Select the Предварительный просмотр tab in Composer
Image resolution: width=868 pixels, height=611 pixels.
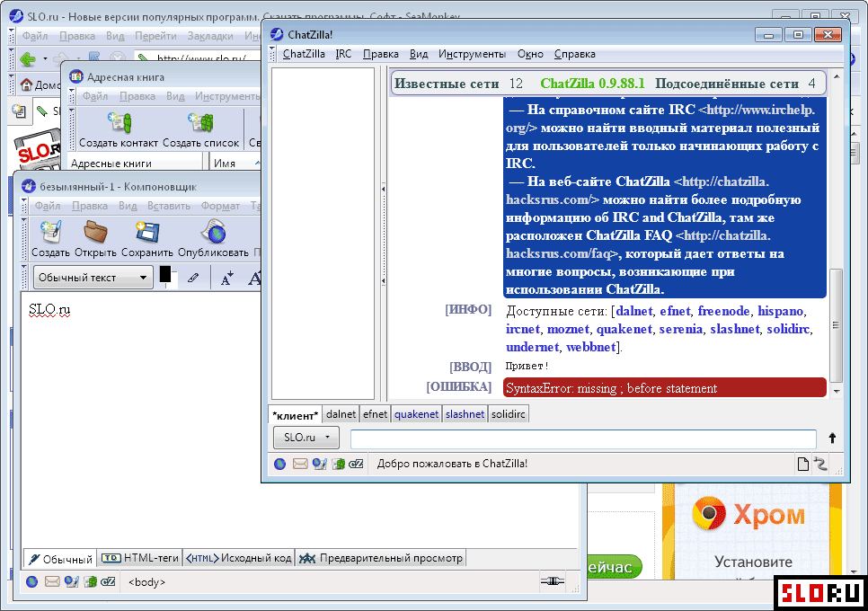pos(381,558)
